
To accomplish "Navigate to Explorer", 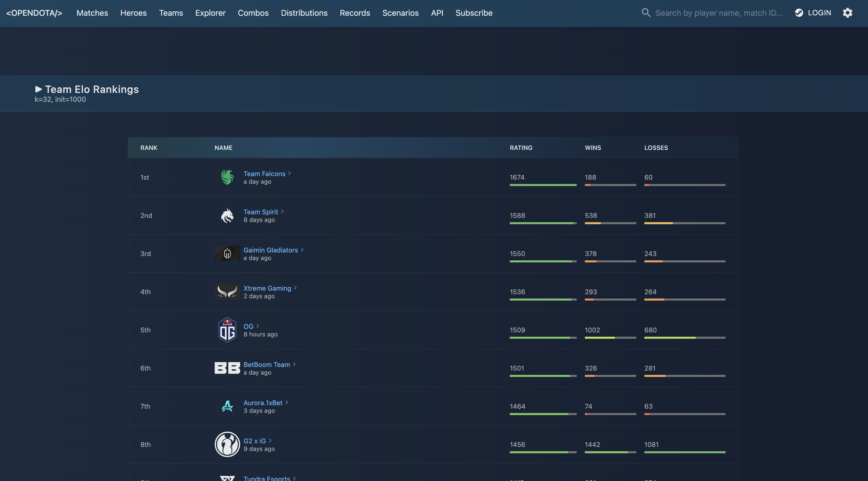I will coord(210,13).
